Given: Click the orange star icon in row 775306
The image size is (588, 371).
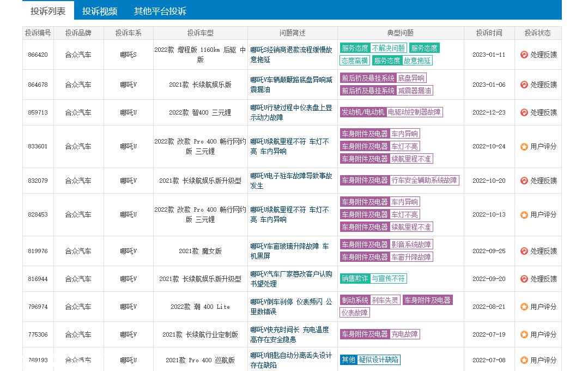Looking at the screenshot, I should 524,334.
